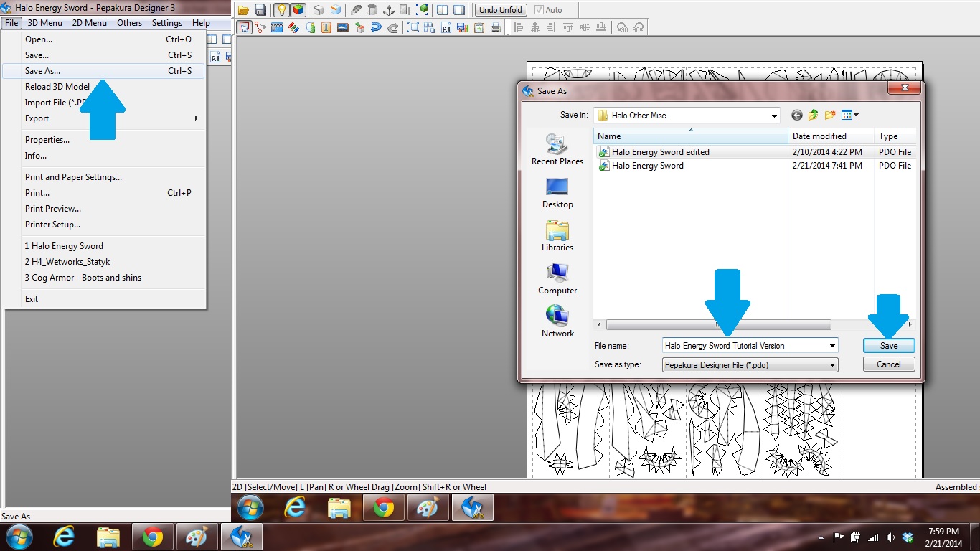Click the Create New Folder icon
This screenshot has width=980, height=551.
click(x=830, y=116)
